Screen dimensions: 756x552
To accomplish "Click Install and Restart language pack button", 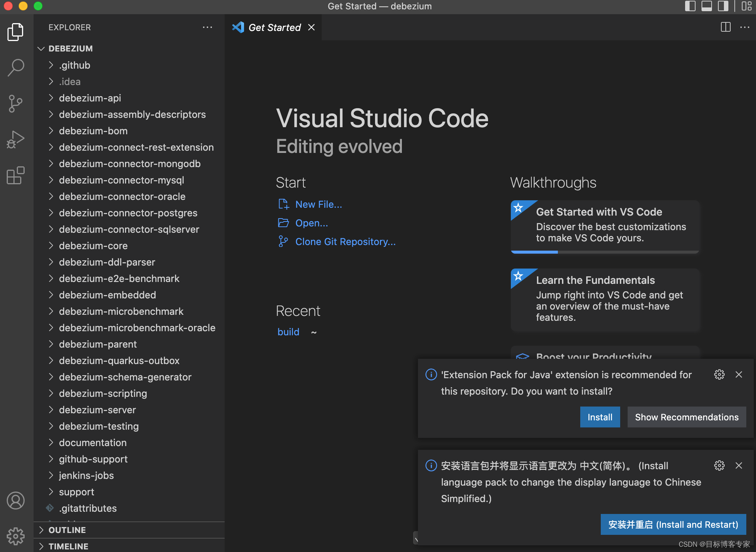I will point(674,524).
